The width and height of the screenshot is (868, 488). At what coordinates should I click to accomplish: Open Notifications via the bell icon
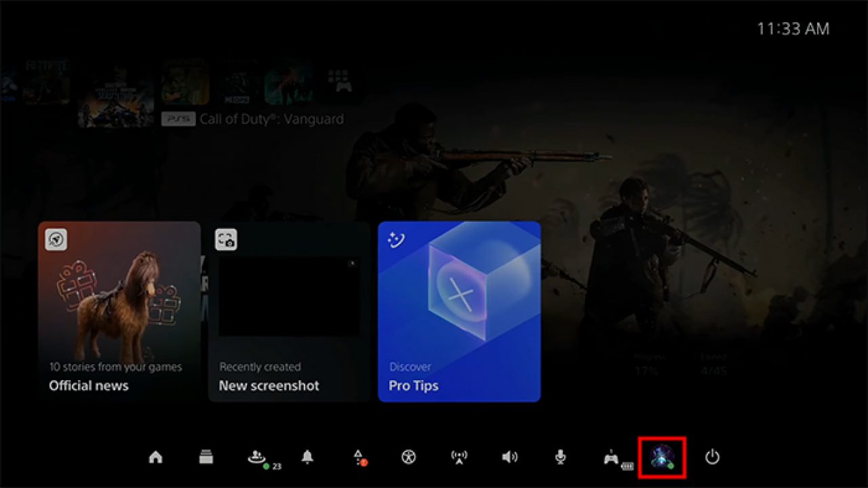click(x=307, y=457)
